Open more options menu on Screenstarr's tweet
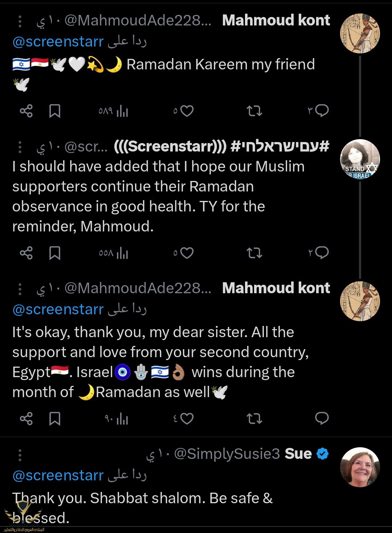The height and width of the screenshot is (533, 392). [x=20, y=147]
